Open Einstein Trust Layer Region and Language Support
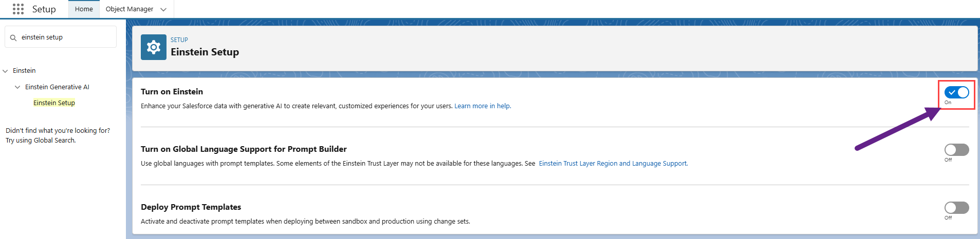980x239 pixels. click(x=613, y=164)
